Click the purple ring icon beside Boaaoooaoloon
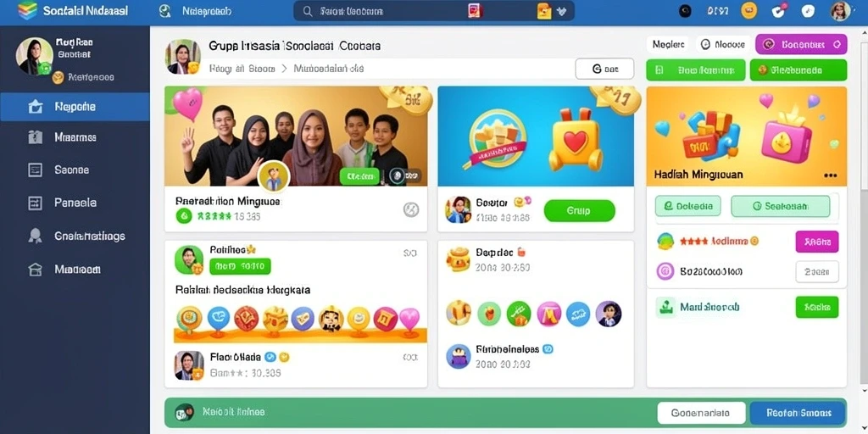Viewport: 868px width, 434px height. coord(665,271)
